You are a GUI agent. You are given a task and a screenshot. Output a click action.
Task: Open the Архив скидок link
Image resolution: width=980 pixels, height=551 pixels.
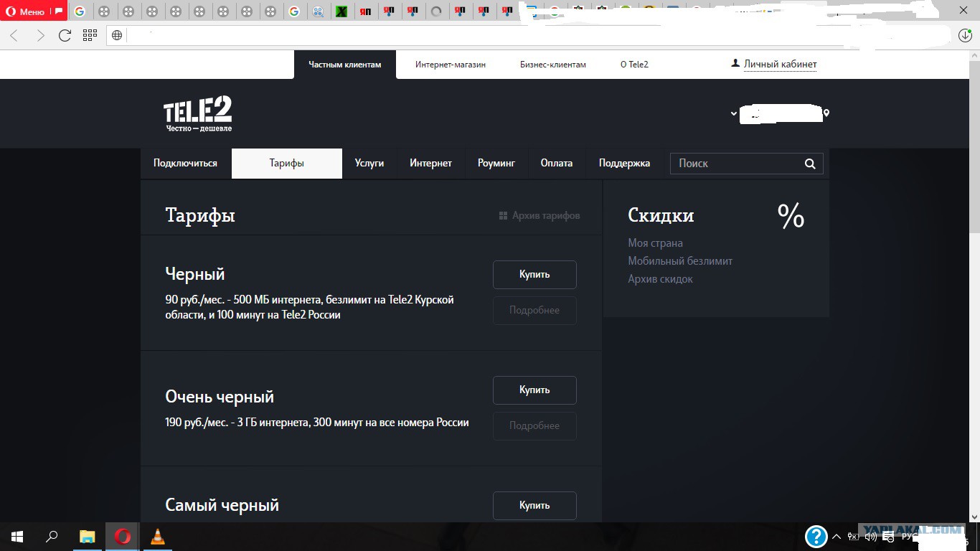pos(661,279)
